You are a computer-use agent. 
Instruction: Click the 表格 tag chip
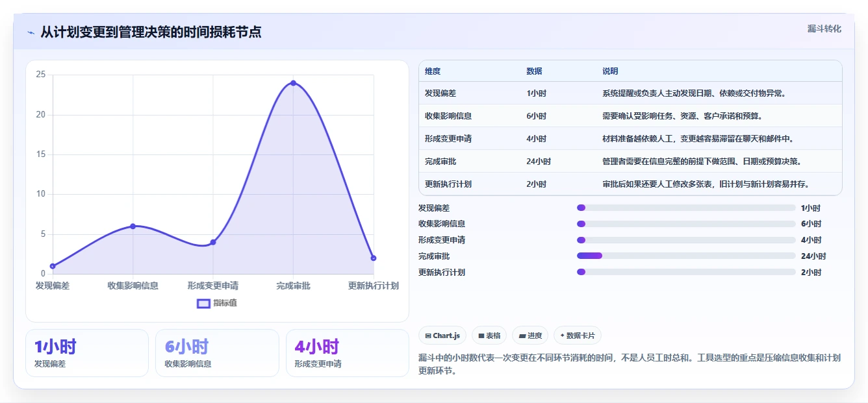489,336
